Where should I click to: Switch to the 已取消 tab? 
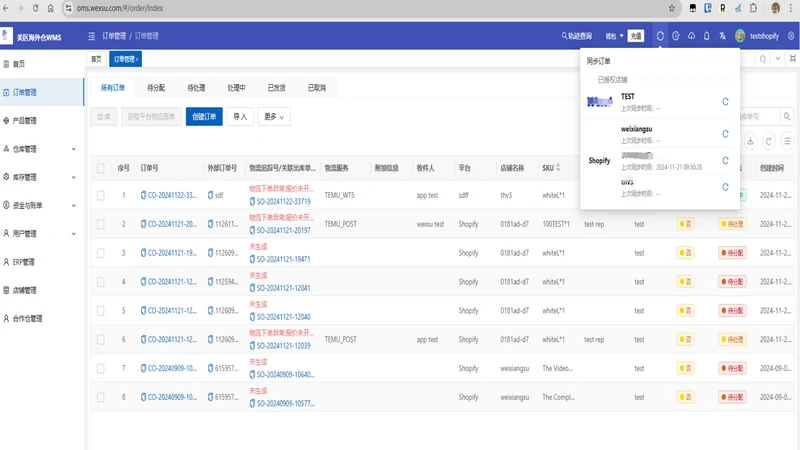[317, 88]
